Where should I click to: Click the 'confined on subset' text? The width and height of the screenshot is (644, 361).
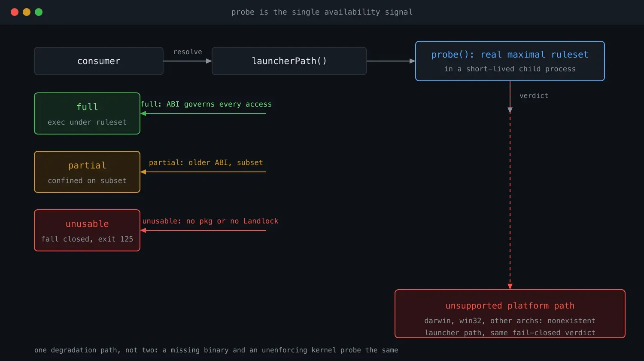[87, 180]
